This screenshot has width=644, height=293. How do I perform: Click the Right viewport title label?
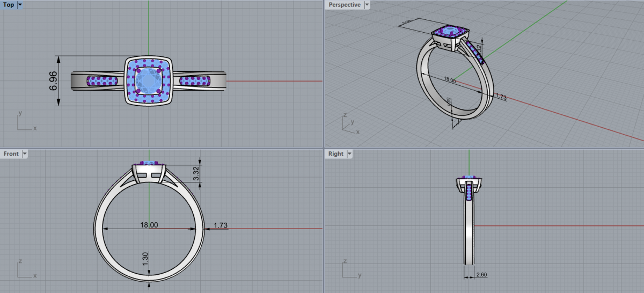click(336, 154)
